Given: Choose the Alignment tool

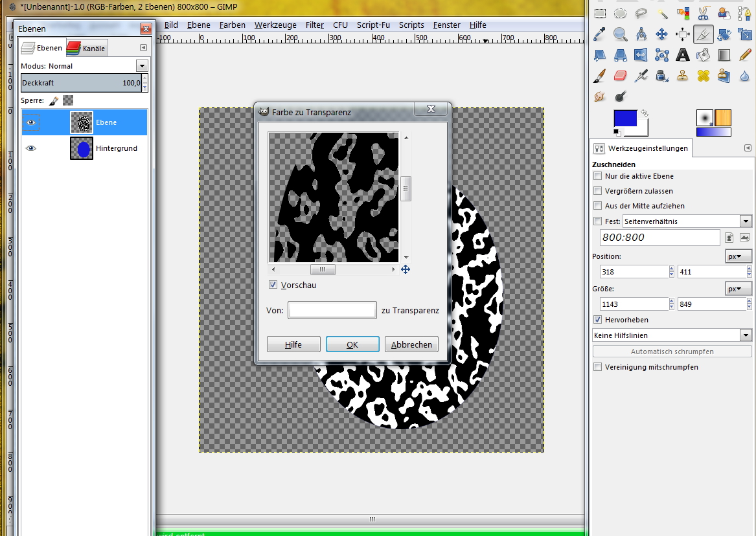Looking at the screenshot, I should 683,34.
